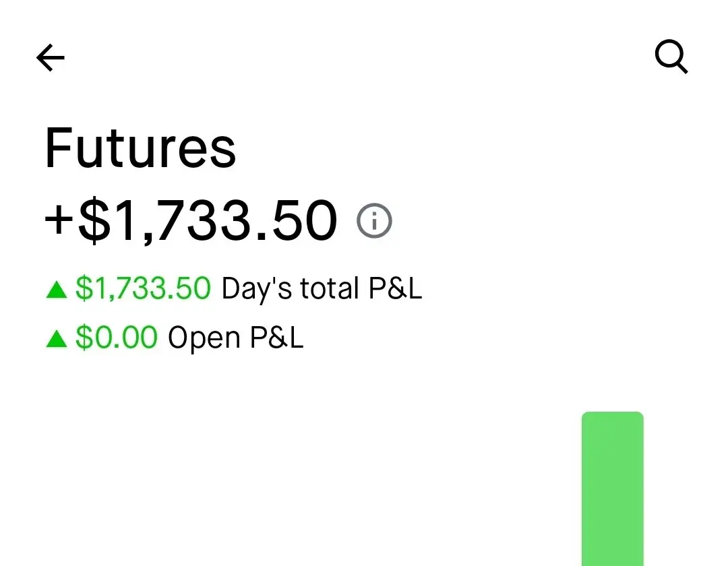Select the Futures page heading
728x566 pixels.
coord(140,148)
